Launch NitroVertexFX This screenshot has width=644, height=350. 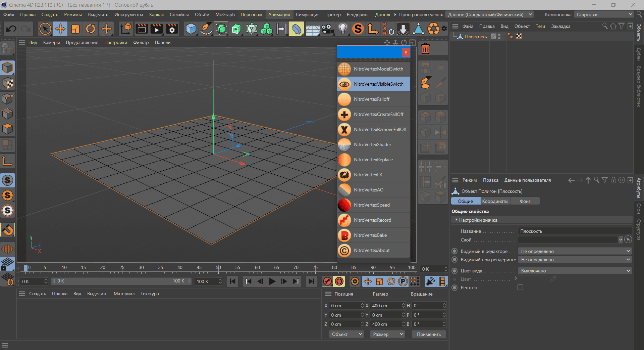373,175
